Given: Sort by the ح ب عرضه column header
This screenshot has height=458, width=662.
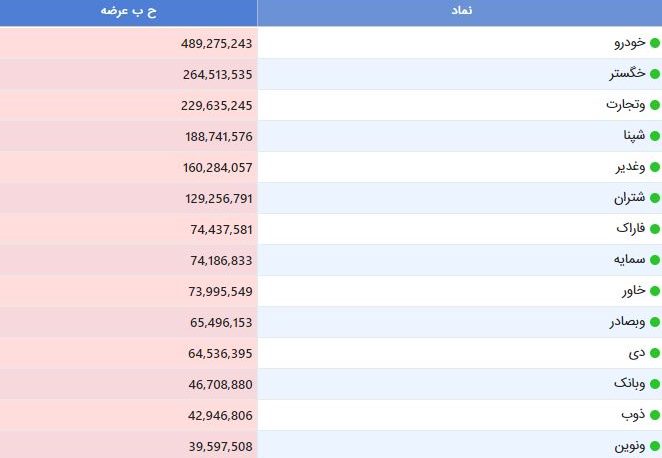Looking at the screenshot, I should 128,13.
